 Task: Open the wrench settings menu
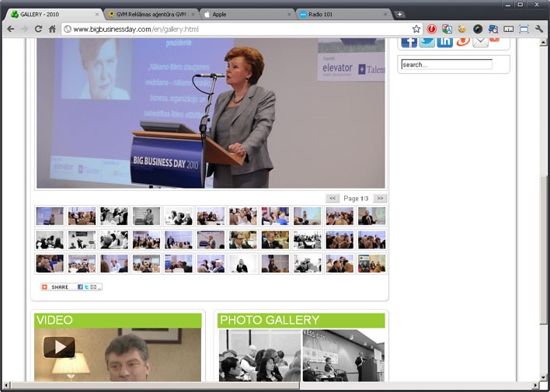pos(539,29)
